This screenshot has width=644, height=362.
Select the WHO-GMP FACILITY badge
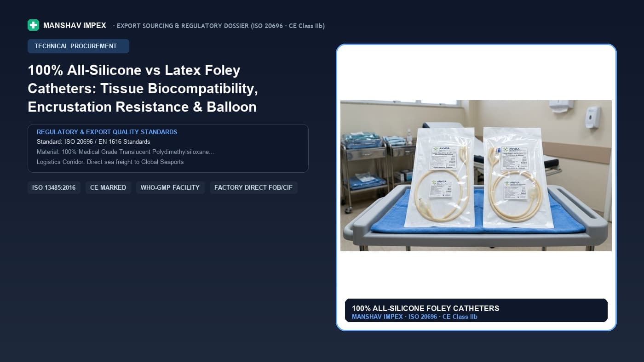point(170,187)
